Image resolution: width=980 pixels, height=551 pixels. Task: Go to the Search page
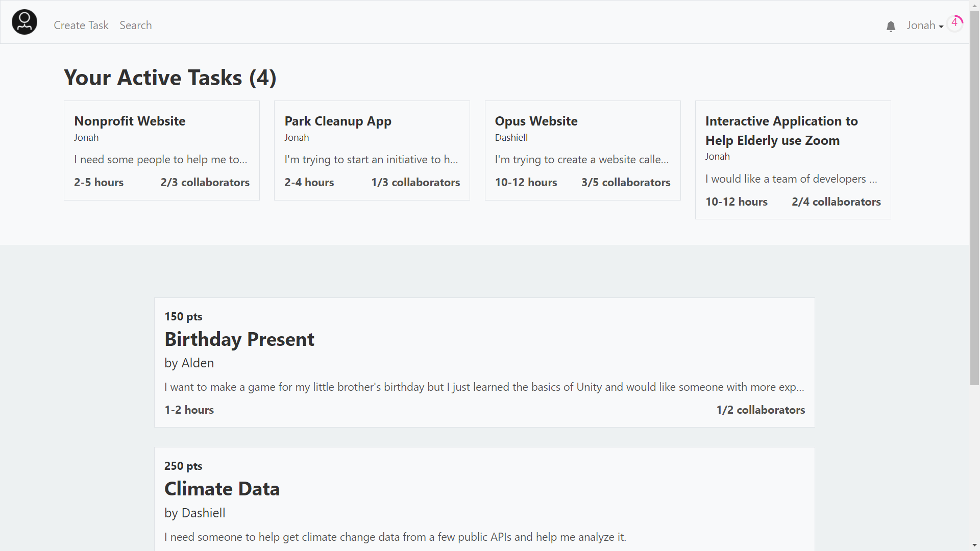point(136,26)
